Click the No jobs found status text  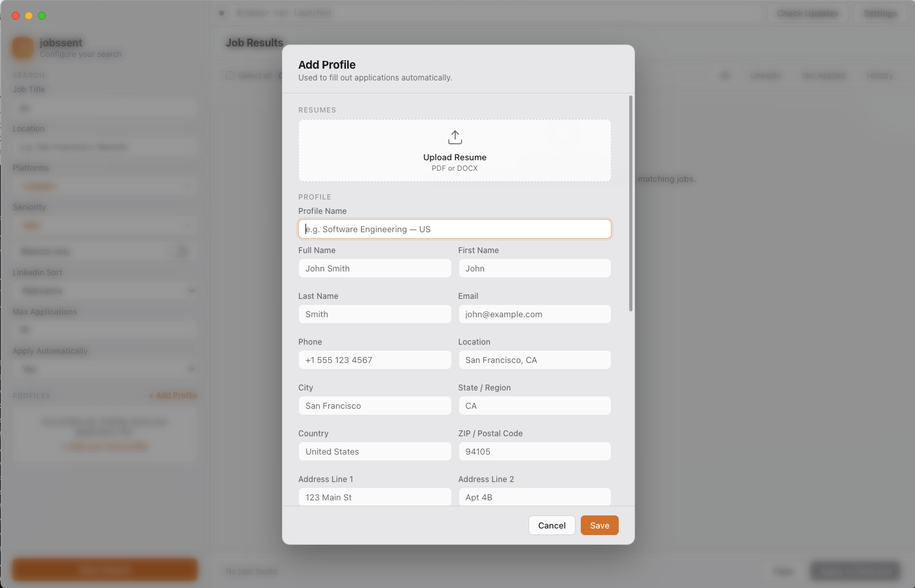click(251, 572)
